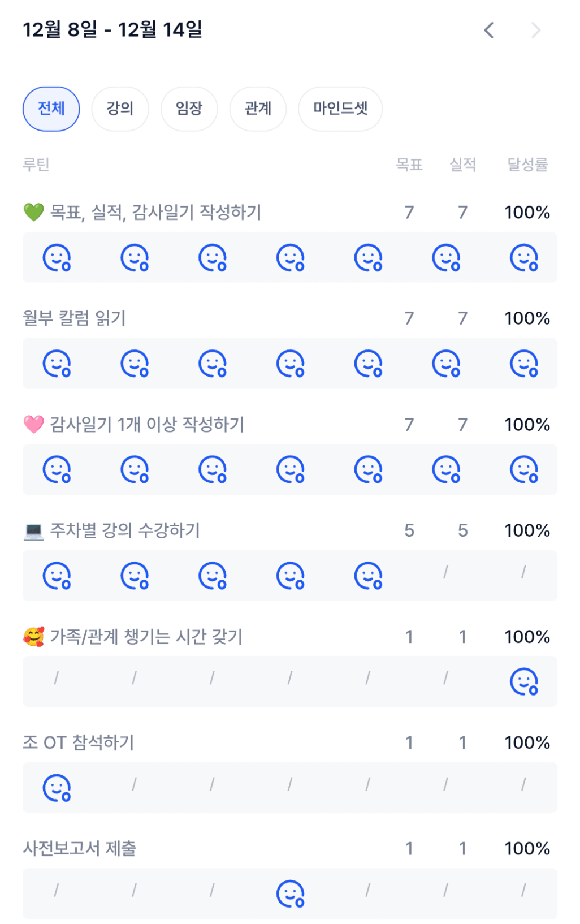Click the green heart icon beside 목표, 실적
580x924 pixels.
[x=33, y=213]
